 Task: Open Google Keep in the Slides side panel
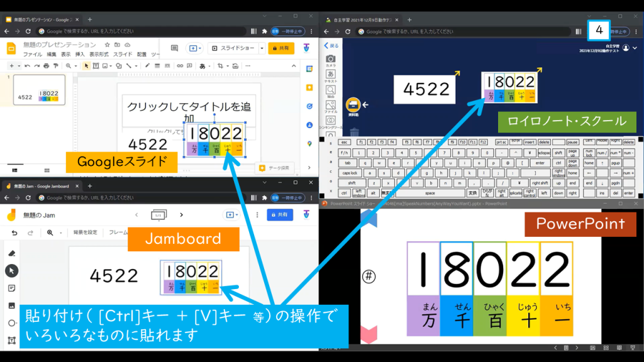309,87
